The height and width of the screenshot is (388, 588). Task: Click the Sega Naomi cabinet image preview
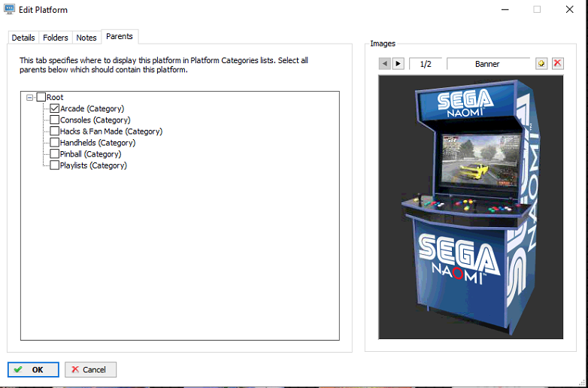(471, 207)
